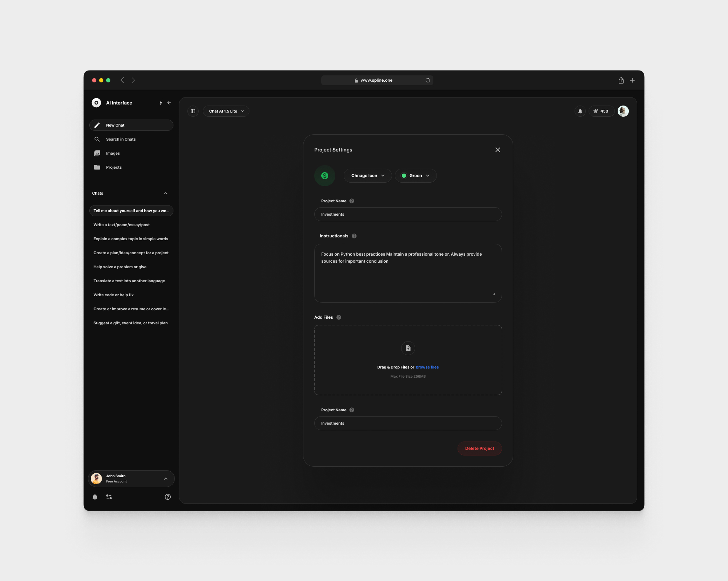728x581 pixels.
Task: Click the lightning bolt icon in sidebar header
Action: (161, 103)
